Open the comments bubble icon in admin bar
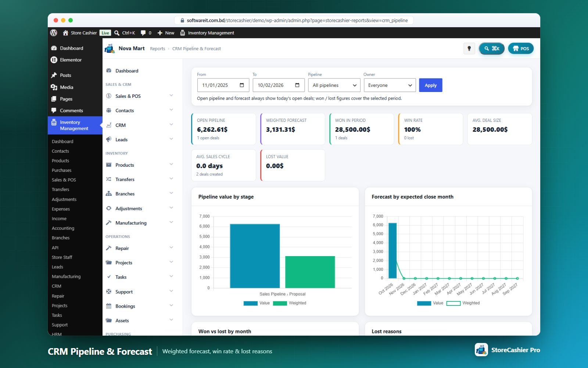 143,33
